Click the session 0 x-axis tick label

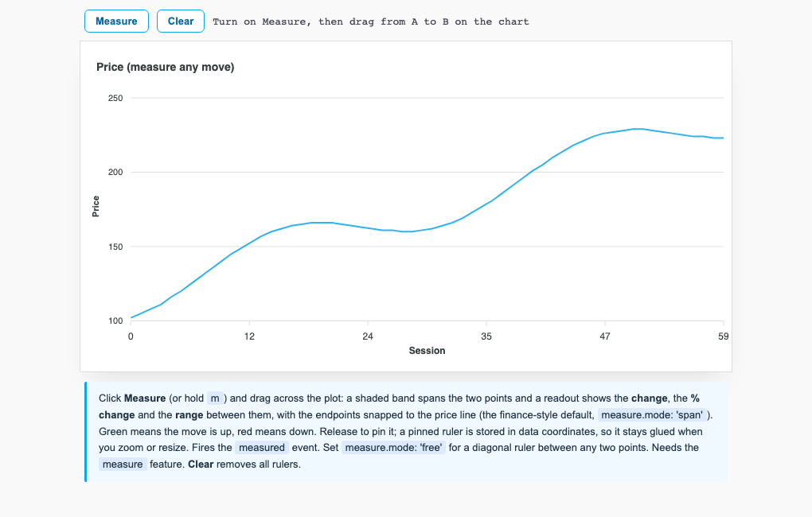click(x=131, y=336)
